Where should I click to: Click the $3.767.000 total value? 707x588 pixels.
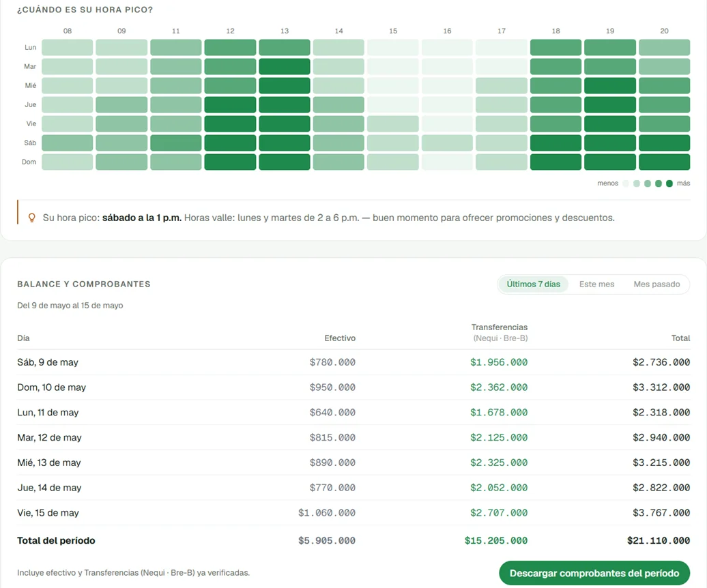pyautogui.click(x=661, y=513)
